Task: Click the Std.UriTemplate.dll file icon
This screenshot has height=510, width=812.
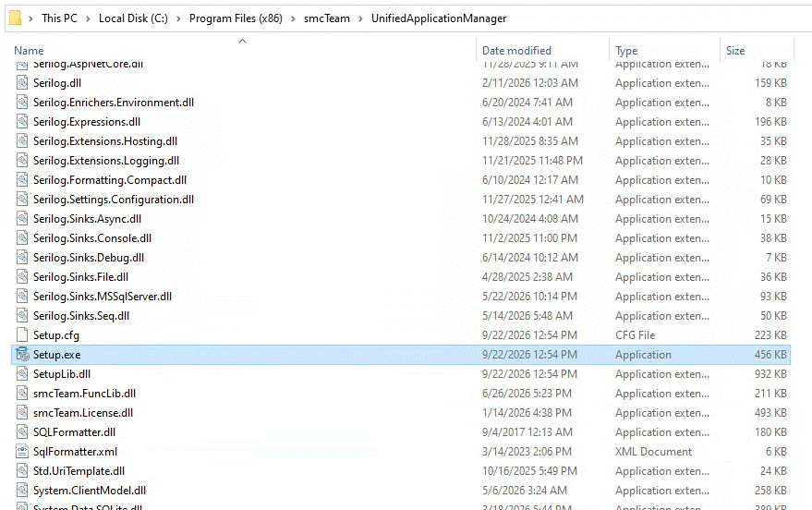Action: pos(22,471)
